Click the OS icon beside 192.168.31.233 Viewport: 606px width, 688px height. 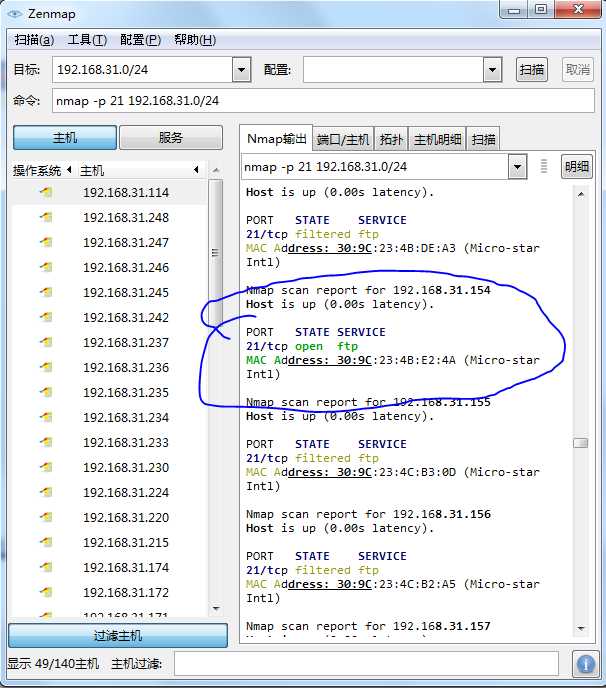47,442
